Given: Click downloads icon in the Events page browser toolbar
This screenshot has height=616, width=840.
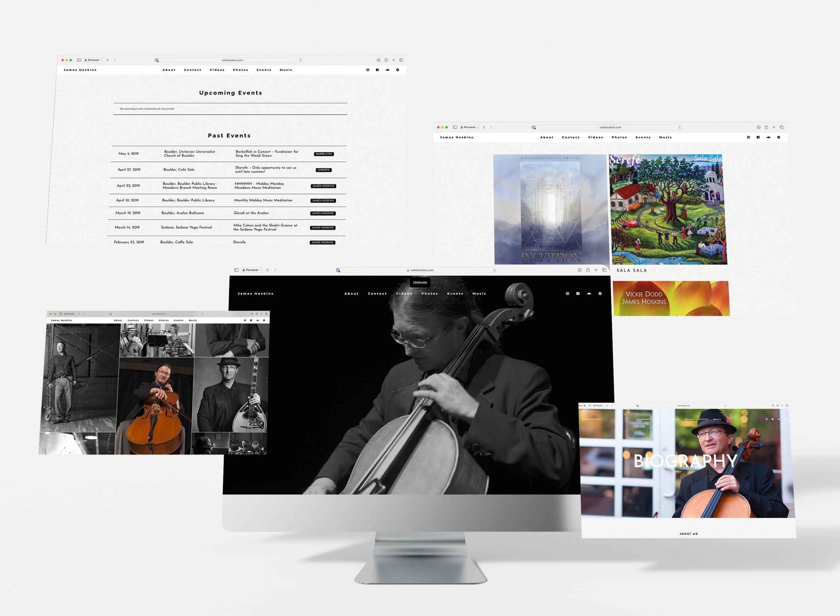Looking at the screenshot, I should (378, 60).
